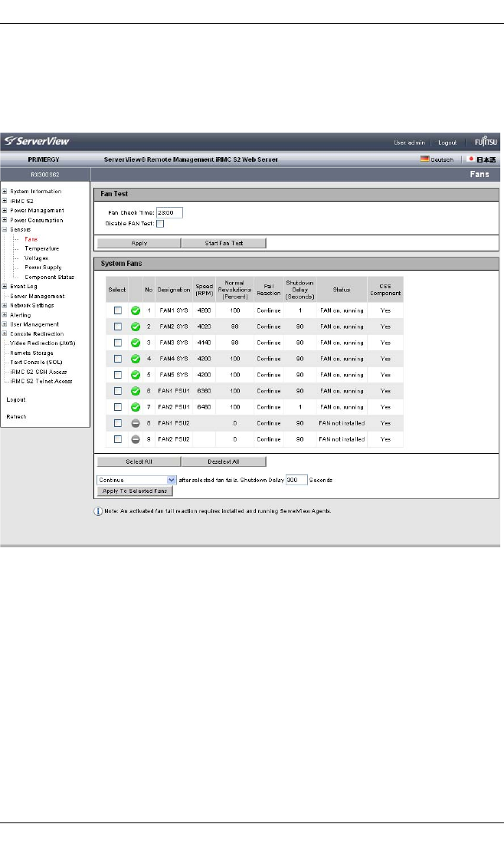Select the FAN3 SYS checkbox
This screenshot has height=847, width=504.
(118, 343)
